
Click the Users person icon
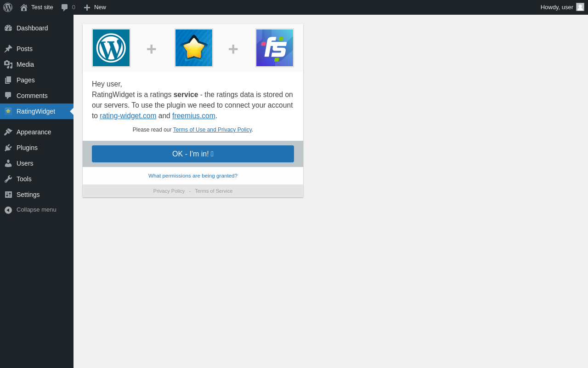[x=8, y=163]
